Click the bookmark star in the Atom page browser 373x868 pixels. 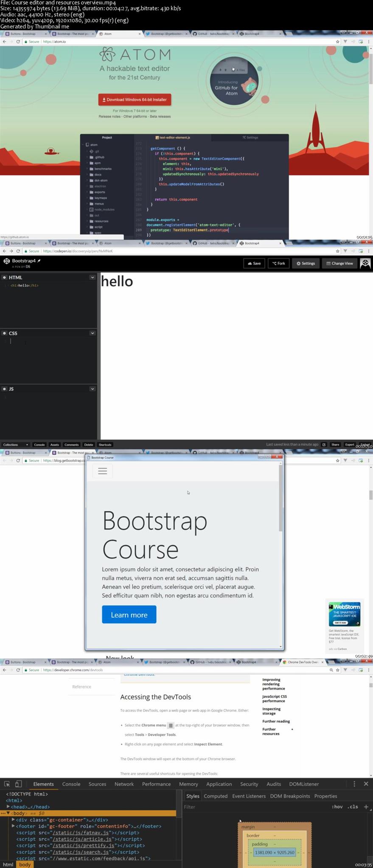click(338, 42)
